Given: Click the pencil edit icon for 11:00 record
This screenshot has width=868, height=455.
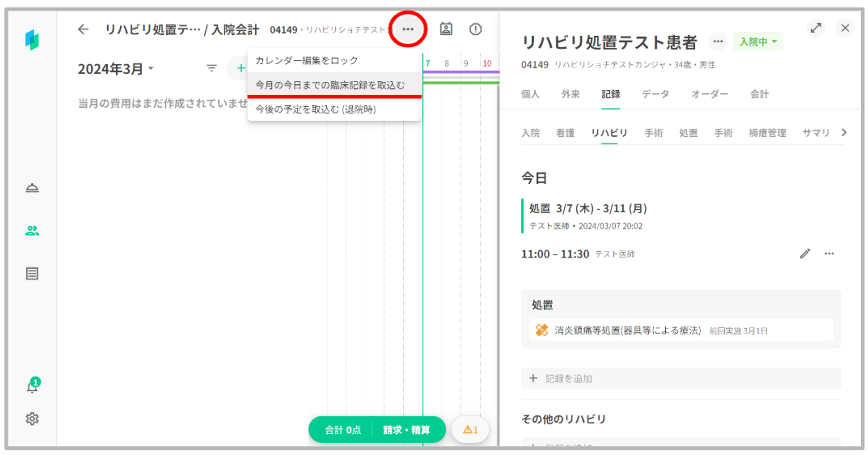Looking at the screenshot, I should pos(805,254).
